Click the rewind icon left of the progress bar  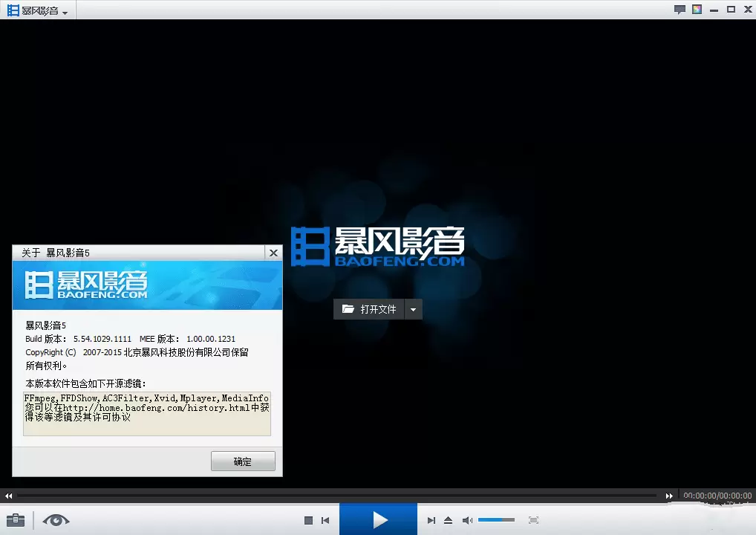(9, 496)
